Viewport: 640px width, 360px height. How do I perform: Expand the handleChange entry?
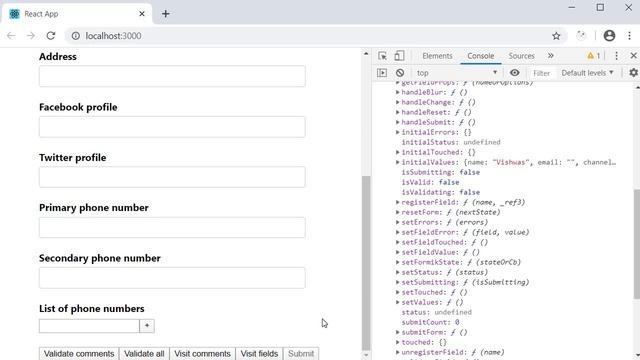pos(398,102)
